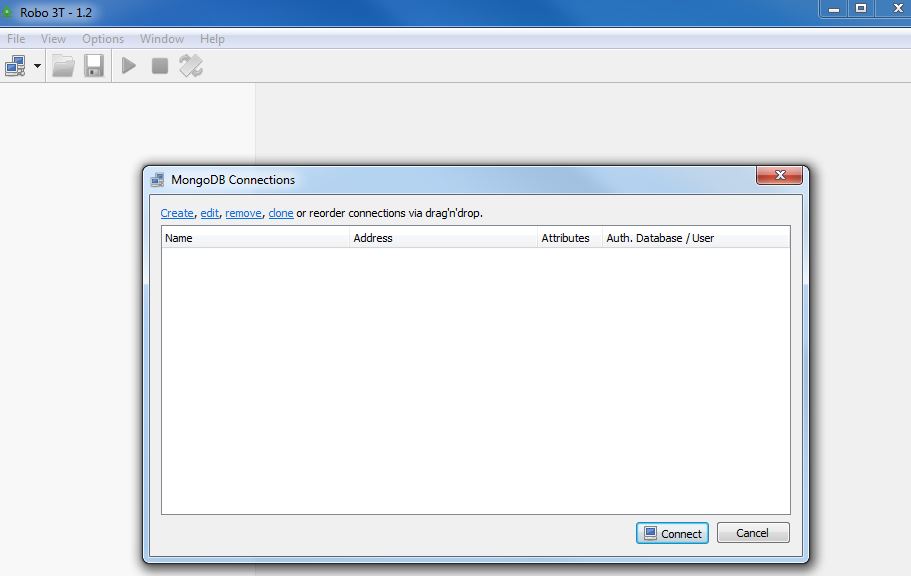Image resolution: width=911 pixels, height=576 pixels.
Task: Open the Options menu
Action: pos(103,39)
